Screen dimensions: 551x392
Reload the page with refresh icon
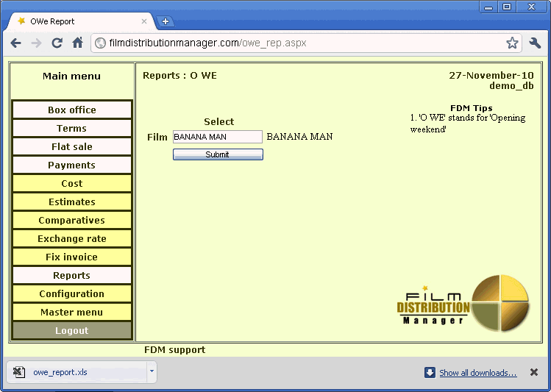[57, 43]
